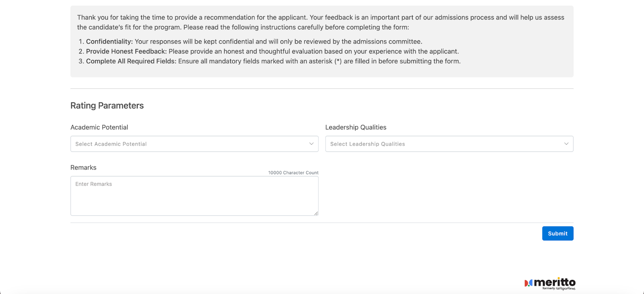Open the Academic Potential dropdown
This screenshot has width=644, height=294.
(x=189, y=144)
